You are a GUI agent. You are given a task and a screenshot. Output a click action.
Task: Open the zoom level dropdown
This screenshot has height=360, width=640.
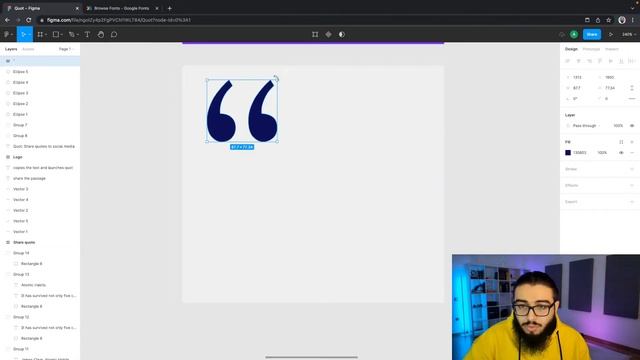tap(629, 35)
